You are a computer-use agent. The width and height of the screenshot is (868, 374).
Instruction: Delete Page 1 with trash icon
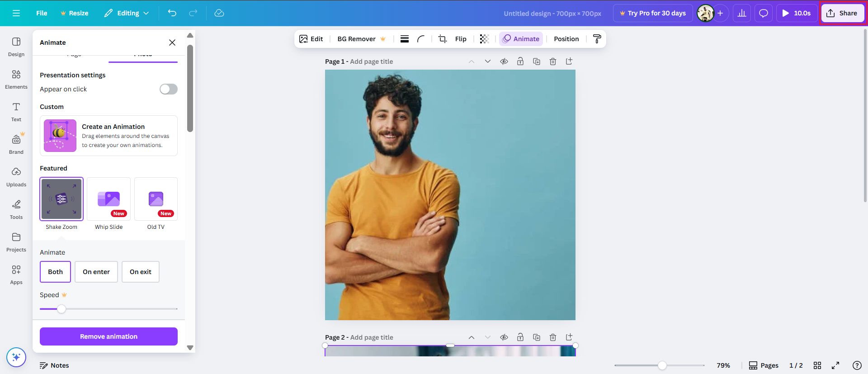click(553, 62)
